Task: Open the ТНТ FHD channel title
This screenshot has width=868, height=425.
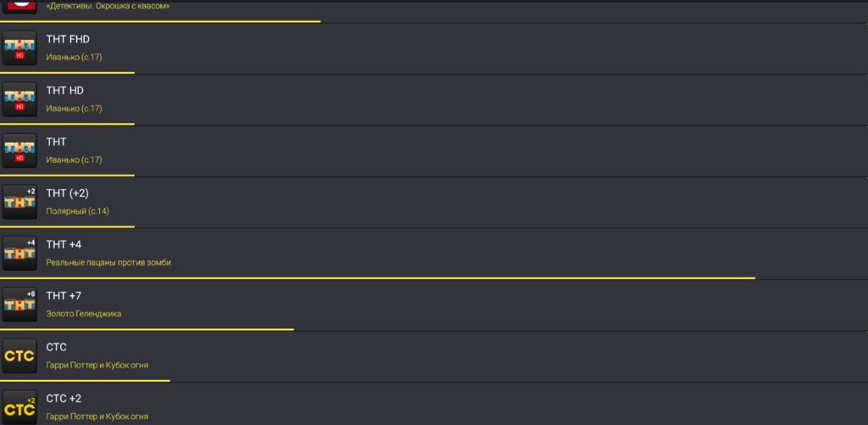Action: [68, 39]
